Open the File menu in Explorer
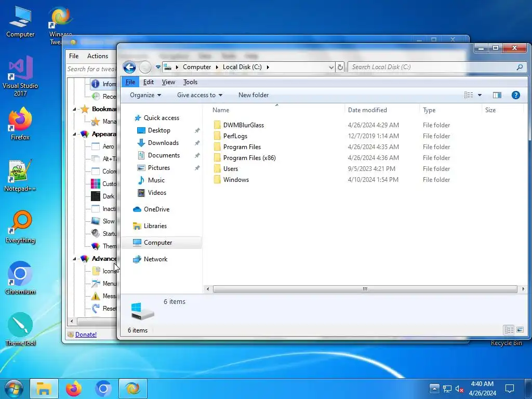 click(130, 82)
